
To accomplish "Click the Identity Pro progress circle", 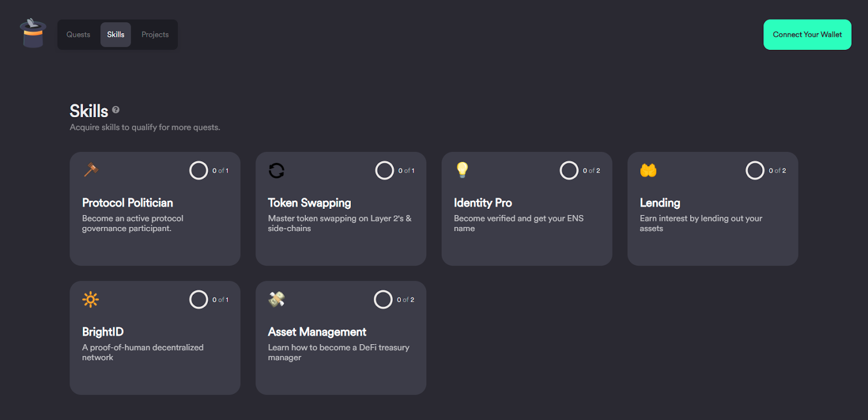I will click(x=569, y=170).
